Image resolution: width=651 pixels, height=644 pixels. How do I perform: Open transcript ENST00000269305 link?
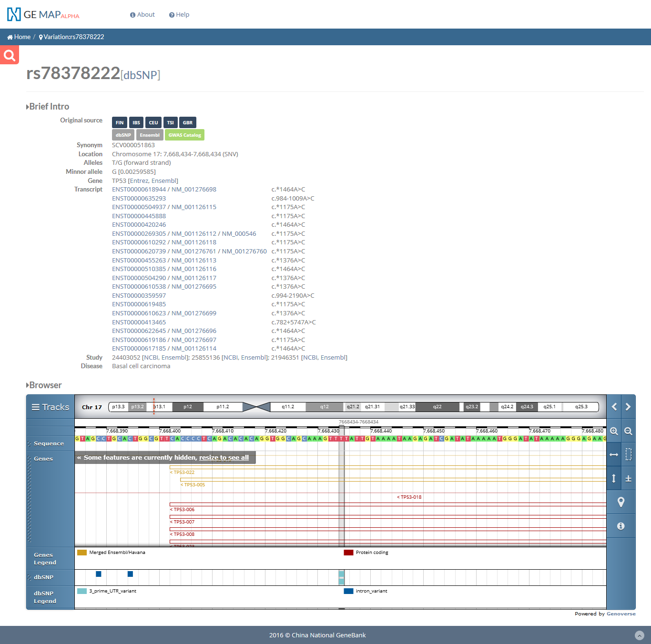[x=139, y=234]
